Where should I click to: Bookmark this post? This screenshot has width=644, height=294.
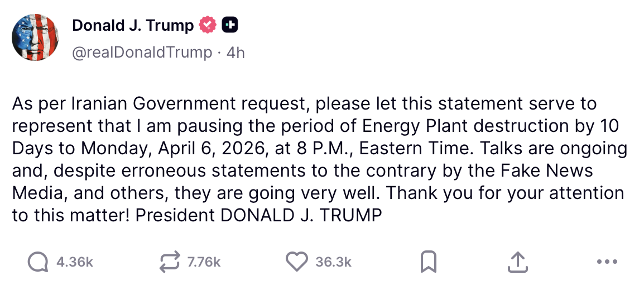pyautogui.click(x=428, y=262)
